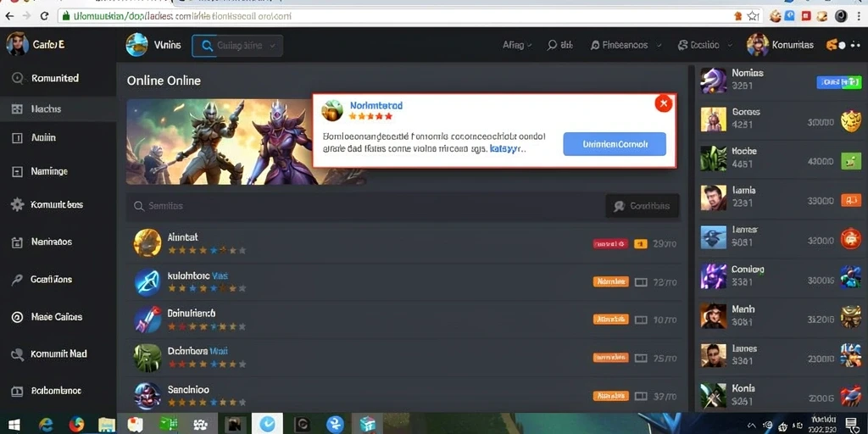This screenshot has height=434, width=868.
Task: Click the bookmark star in address bar
Action: (753, 16)
